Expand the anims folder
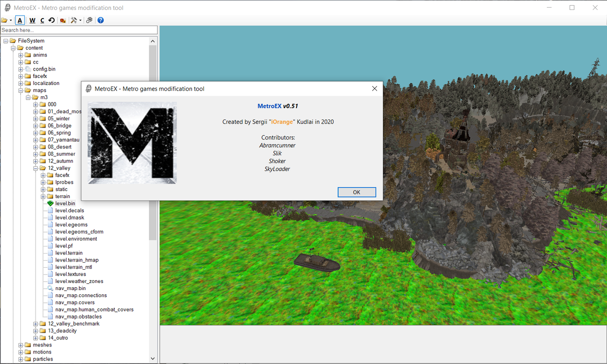 (x=21, y=55)
